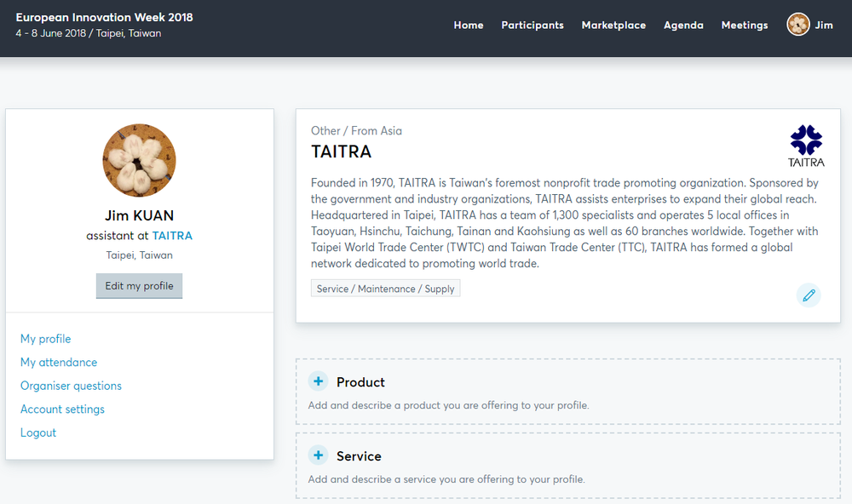Open the My attendance sidebar link
The width and height of the screenshot is (852, 504).
coord(59,363)
